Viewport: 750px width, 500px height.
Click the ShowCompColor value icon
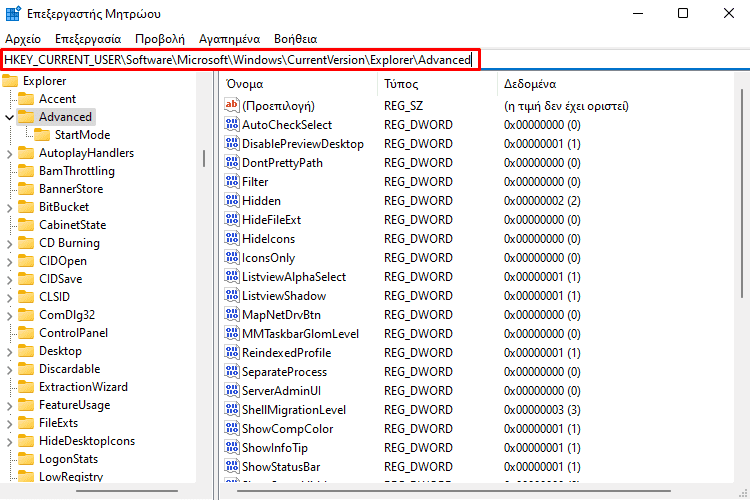pos(232,429)
